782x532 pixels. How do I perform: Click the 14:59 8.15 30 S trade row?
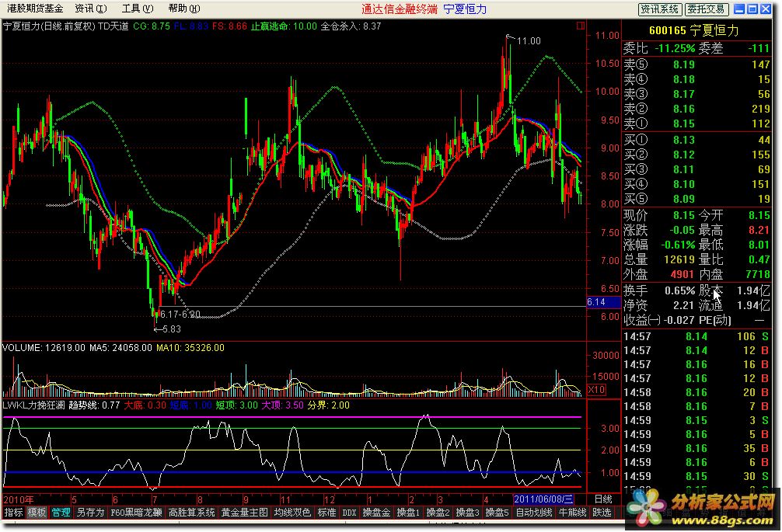(x=696, y=476)
